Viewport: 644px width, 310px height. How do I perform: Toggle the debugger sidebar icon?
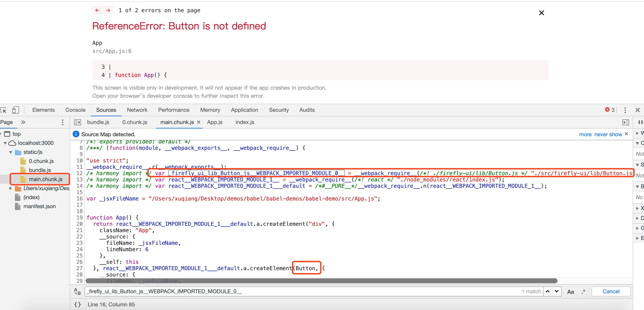pos(625,122)
